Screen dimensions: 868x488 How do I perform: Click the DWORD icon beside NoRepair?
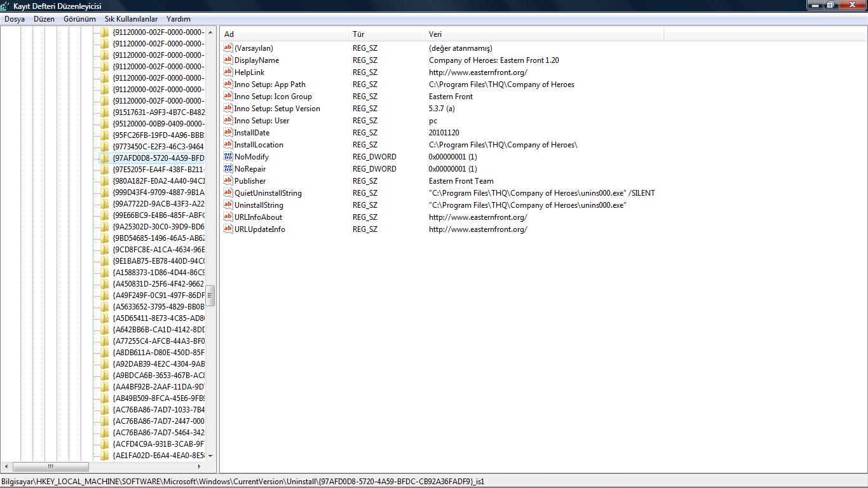tap(228, 168)
